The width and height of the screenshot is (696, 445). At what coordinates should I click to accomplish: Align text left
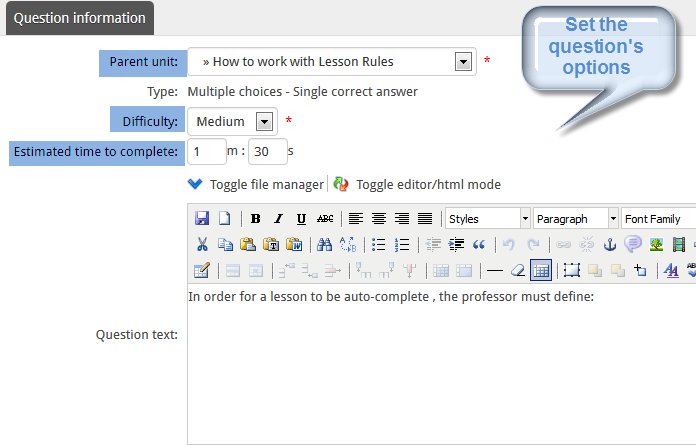pyautogui.click(x=356, y=218)
